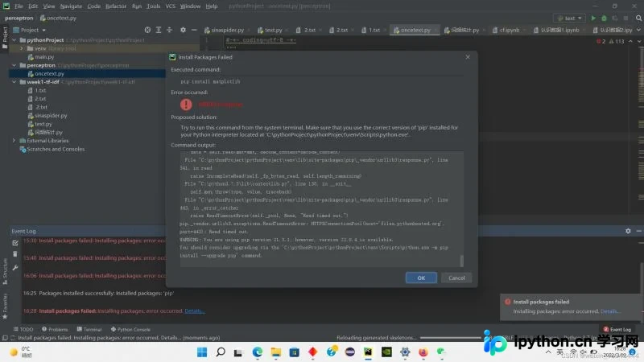The height and width of the screenshot is (362, 644).
Task: Click the Stop icon in run toolbar
Action: [625, 18]
